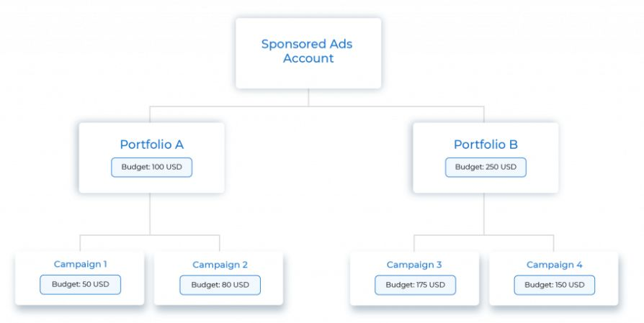644x323 pixels.
Task: Select the Portfolio A card
Action: click(x=151, y=158)
